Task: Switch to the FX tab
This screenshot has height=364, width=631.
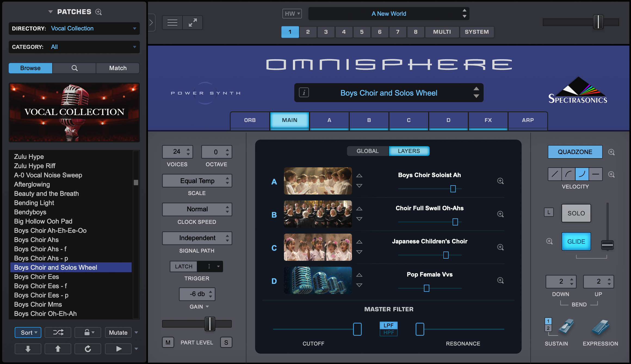Action: (x=488, y=120)
